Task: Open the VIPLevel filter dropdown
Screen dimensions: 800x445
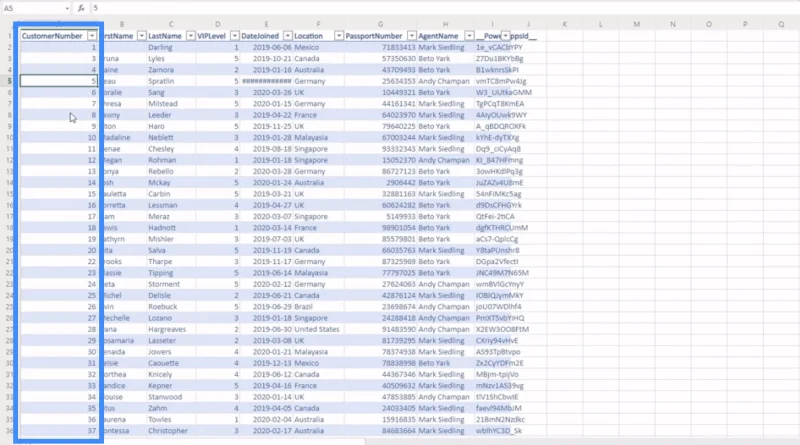Action: click(x=235, y=36)
